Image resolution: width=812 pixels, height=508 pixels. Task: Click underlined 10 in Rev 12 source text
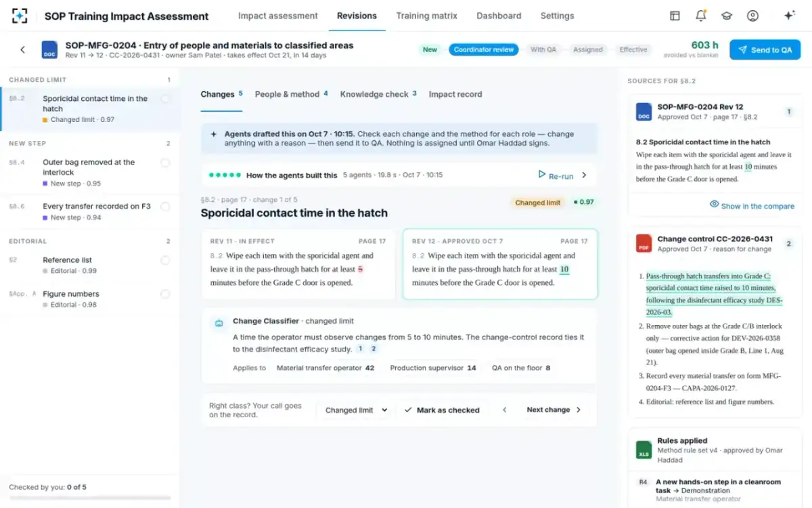(x=748, y=167)
